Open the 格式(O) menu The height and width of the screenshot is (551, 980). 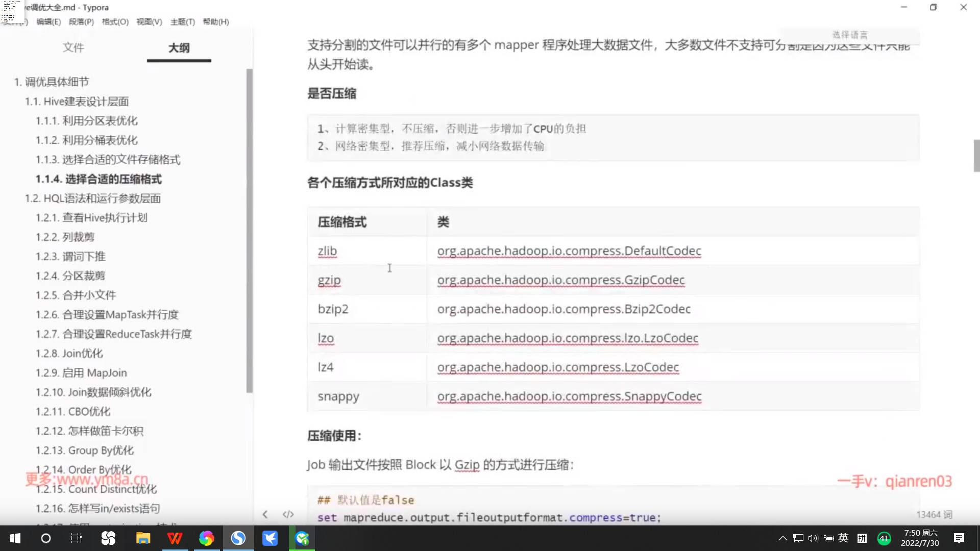click(115, 21)
